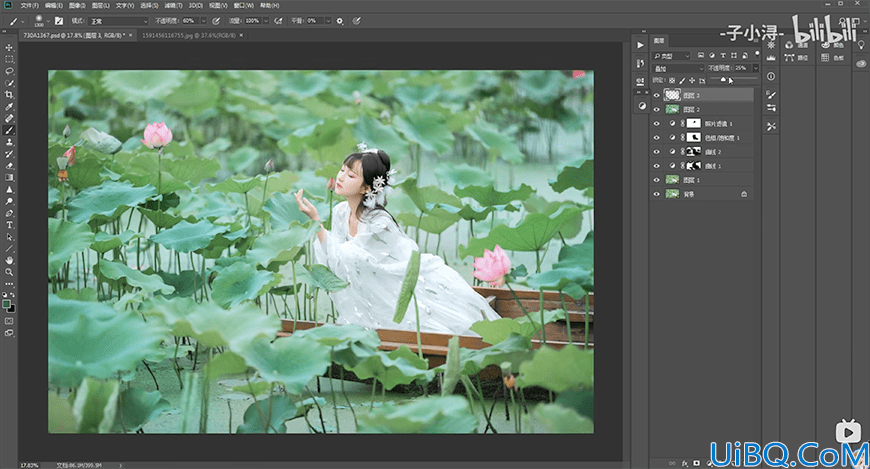Open the 通道 panel button
This screenshot has width=870, height=469.
point(796,44)
